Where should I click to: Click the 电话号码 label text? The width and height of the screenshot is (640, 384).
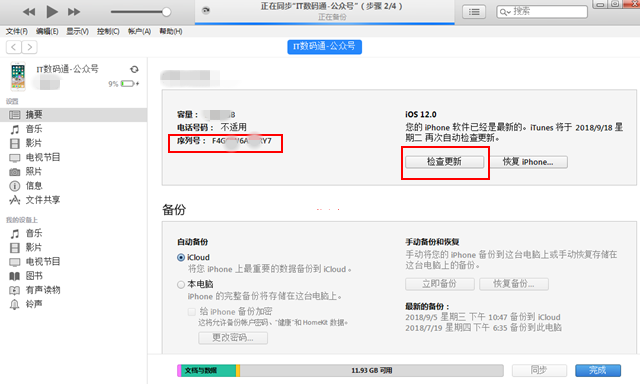click(195, 127)
